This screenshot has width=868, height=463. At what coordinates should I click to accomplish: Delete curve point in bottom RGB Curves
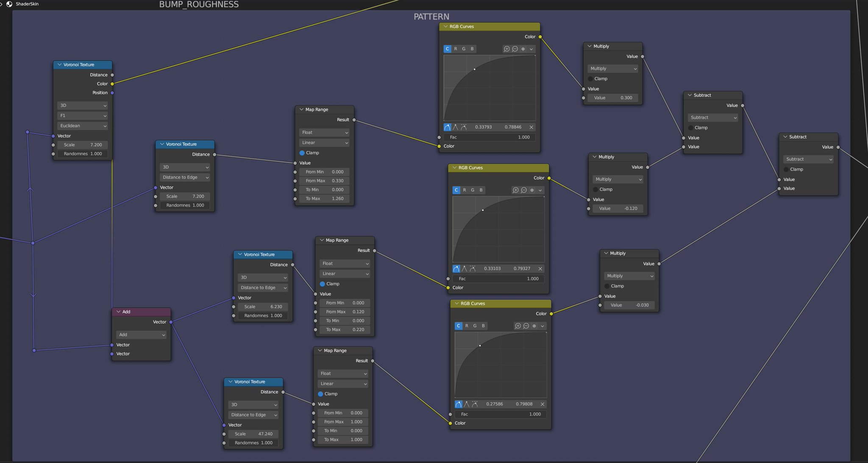pos(542,404)
